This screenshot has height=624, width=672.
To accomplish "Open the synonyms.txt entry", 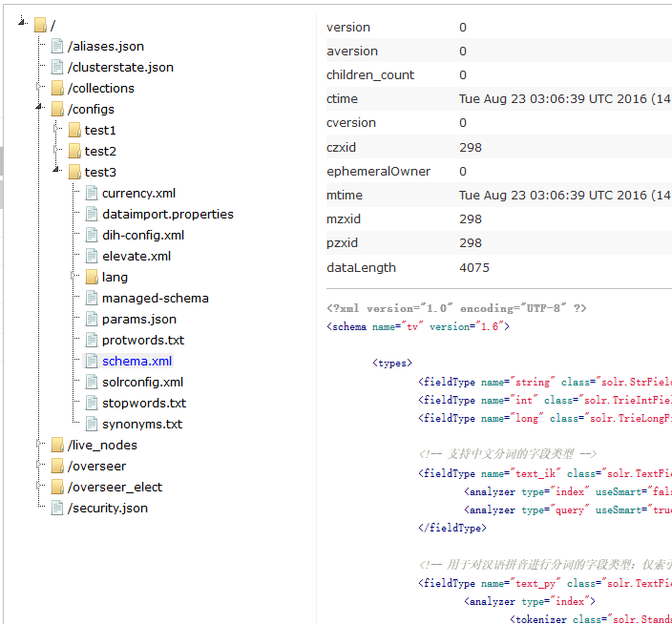I will (142, 424).
